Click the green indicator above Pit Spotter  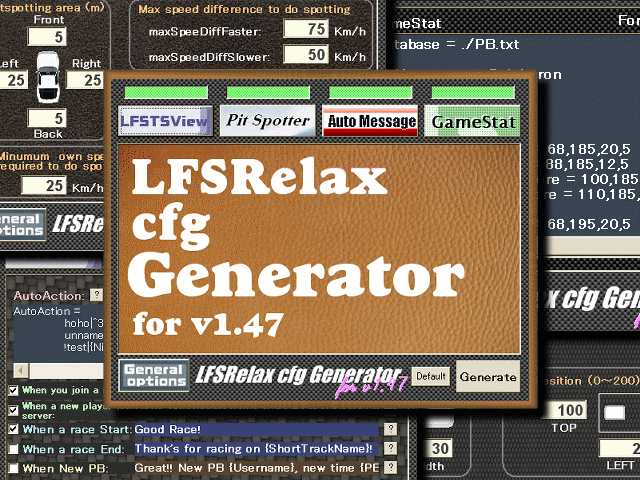point(268,92)
